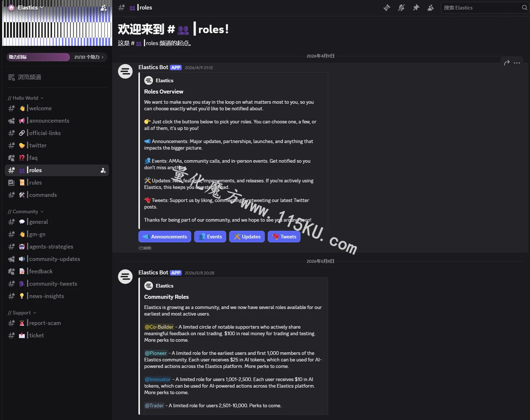The height and width of the screenshot is (420, 530).
Task: Click the timestamp 2026/4/9 21:12
Action: 199,67
